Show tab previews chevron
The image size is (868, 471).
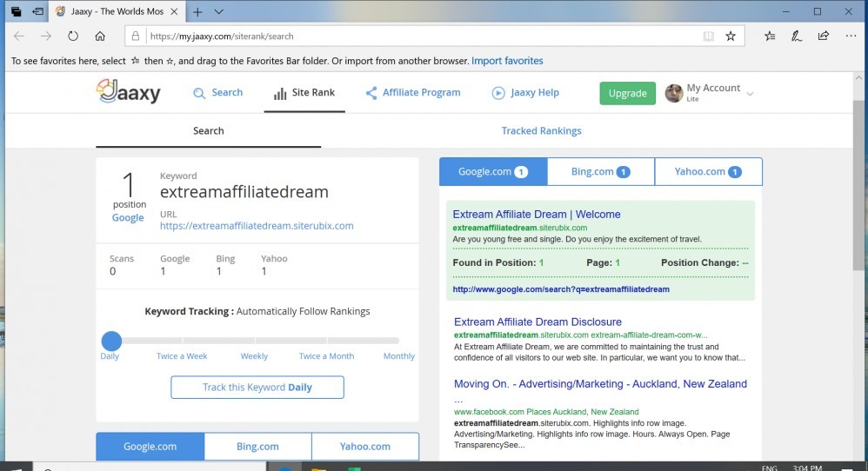pyautogui.click(x=218, y=11)
